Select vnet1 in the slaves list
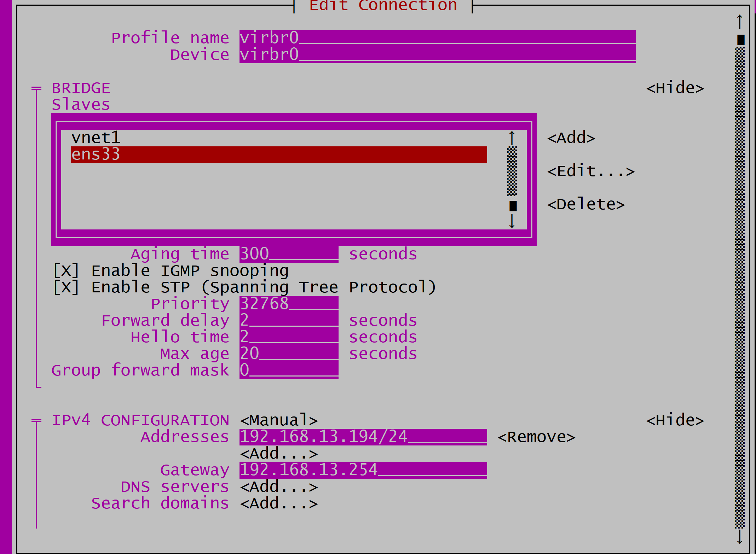Screen dimensions: 756x554 coord(96,138)
